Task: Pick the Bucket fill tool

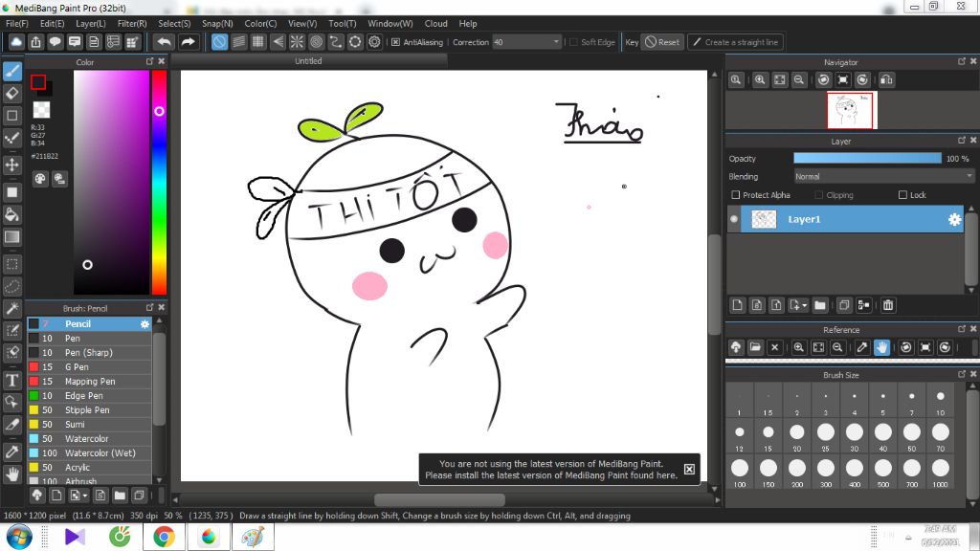Action: 11,215
